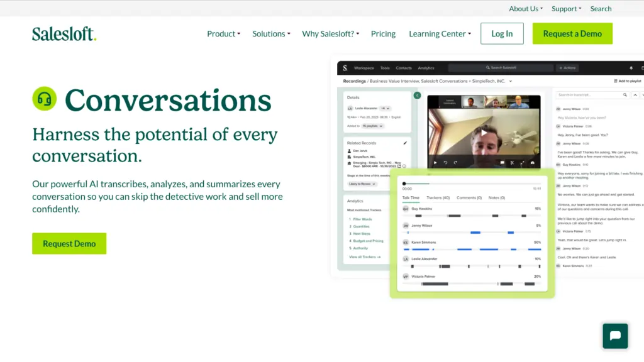The height and width of the screenshot is (362, 644).
Task: Open the About Us dropdown
Action: point(526,9)
